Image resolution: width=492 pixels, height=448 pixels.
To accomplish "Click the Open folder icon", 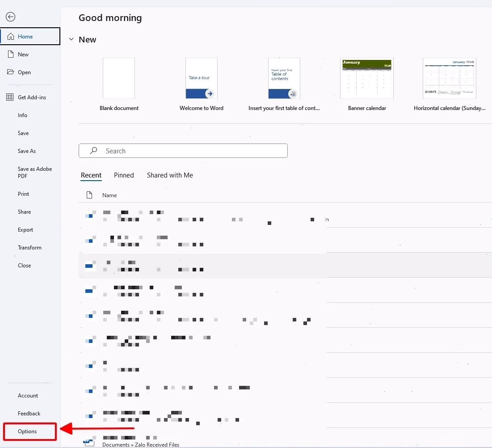I will pyautogui.click(x=10, y=72).
